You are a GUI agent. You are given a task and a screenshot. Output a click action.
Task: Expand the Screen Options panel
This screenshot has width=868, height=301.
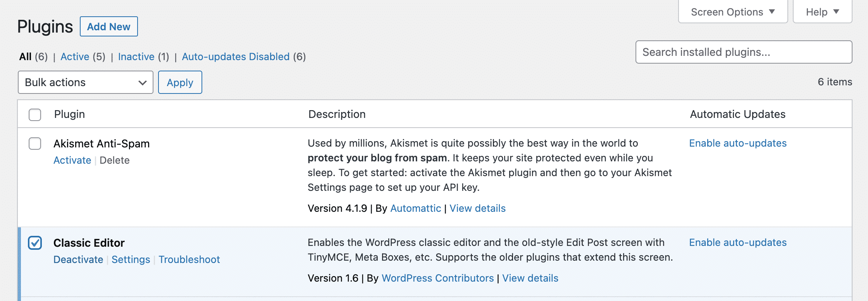coord(733,12)
